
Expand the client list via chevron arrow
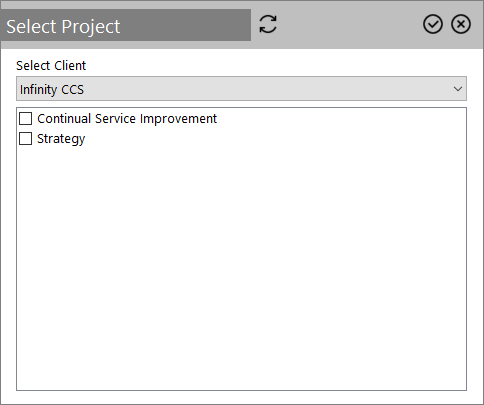458,89
